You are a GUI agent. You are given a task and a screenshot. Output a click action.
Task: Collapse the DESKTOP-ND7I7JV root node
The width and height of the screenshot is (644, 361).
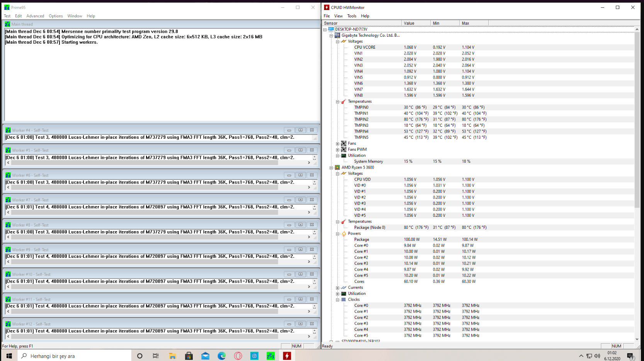tap(325, 29)
